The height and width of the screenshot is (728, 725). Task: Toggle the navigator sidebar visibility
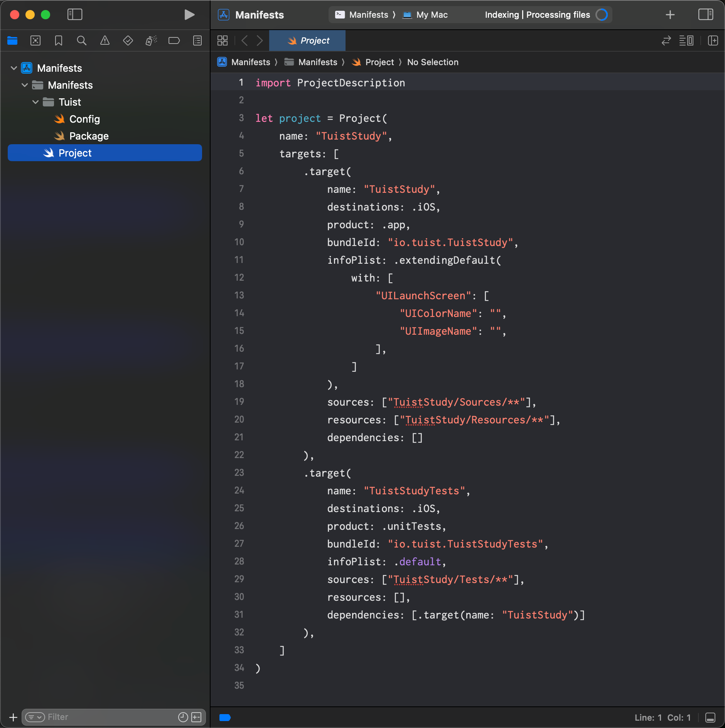tap(75, 15)
